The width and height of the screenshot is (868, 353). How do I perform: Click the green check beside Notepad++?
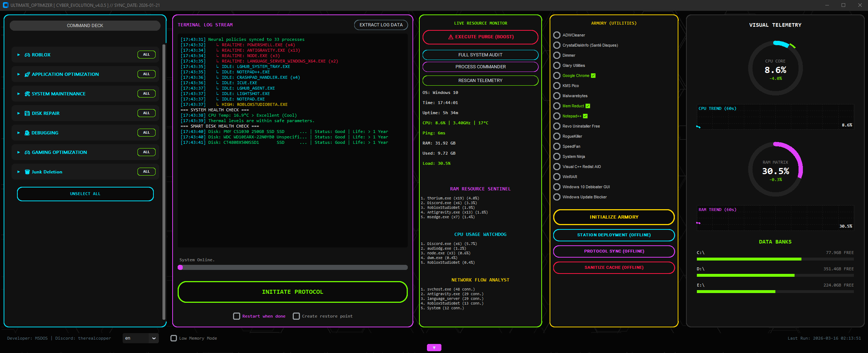coord(585,116)
